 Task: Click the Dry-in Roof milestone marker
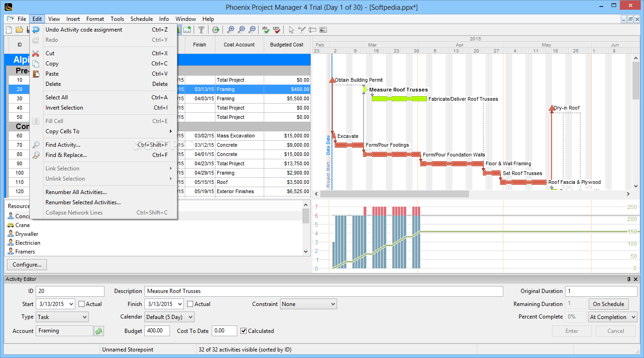(551, 108)
